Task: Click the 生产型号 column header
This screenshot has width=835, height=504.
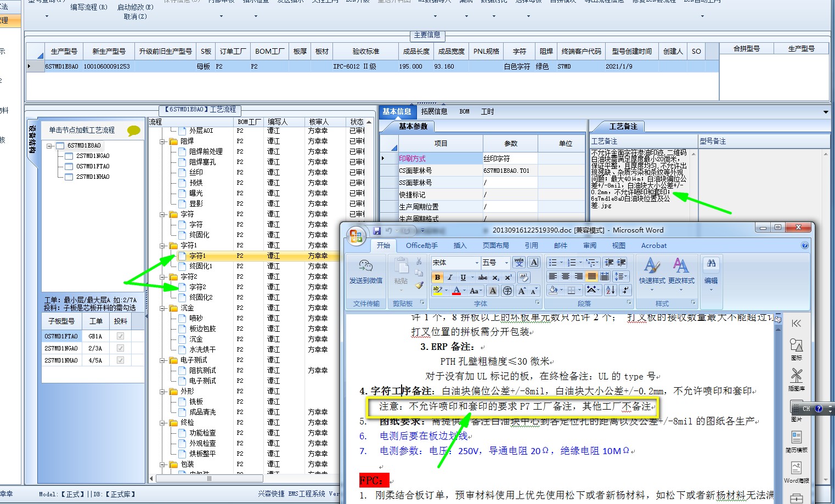Action: coord(64,51)
